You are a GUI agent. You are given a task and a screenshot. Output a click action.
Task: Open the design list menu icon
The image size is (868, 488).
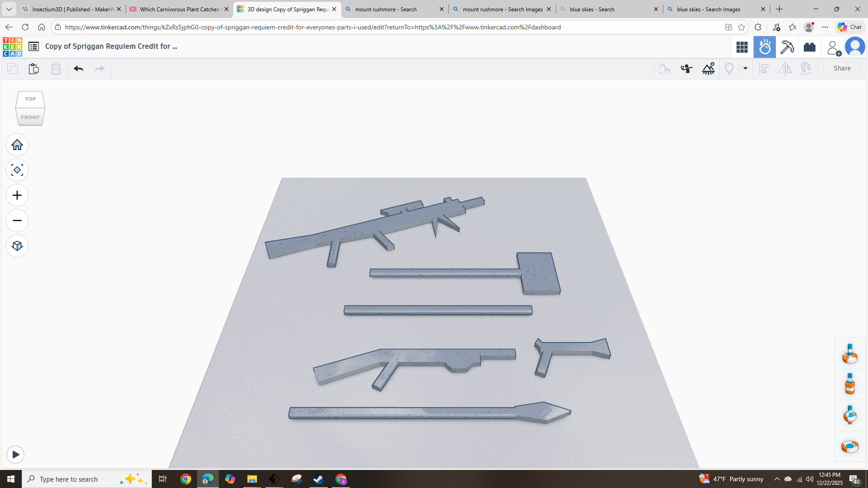pyautogui.click(x=33, y=47)
